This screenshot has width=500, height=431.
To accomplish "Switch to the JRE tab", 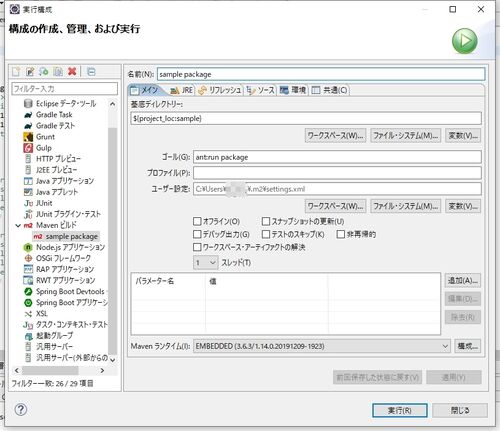I will (x=182, y=90).
